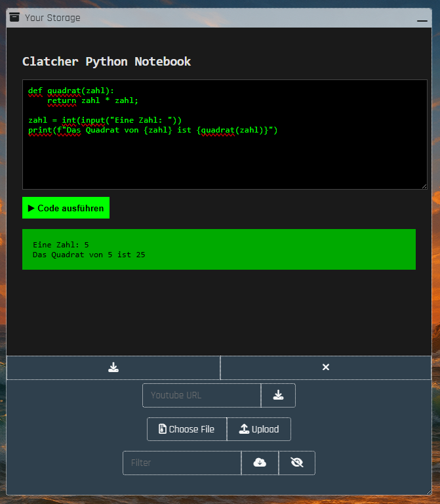440x504 pixels.
Task: Click the download icon below the notebook
Action: 113,367
